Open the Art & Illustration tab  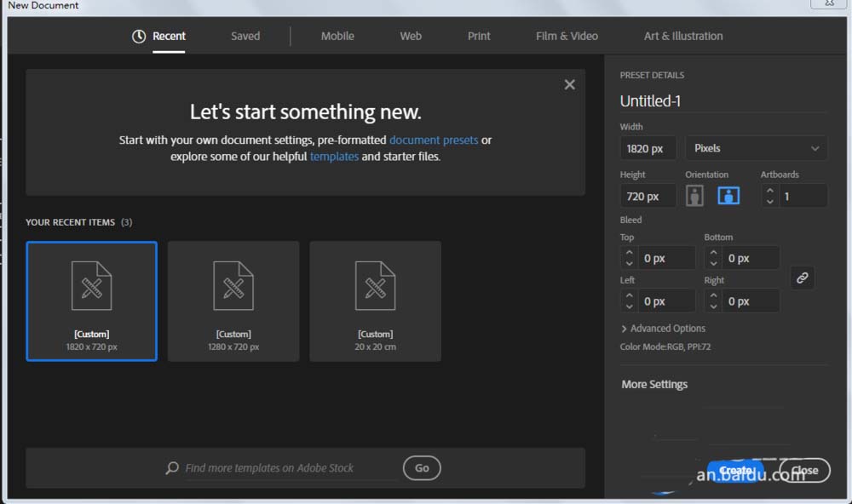(683, 37)
